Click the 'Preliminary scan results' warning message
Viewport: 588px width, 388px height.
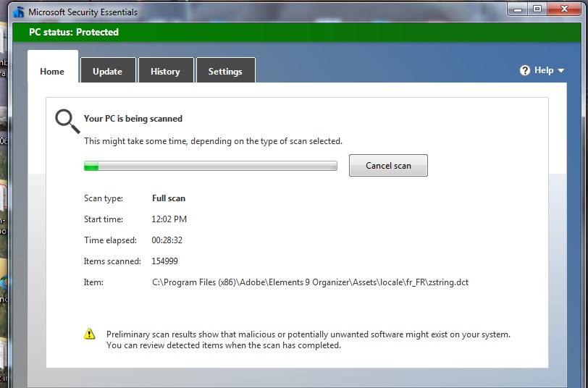tap(308, 339)
